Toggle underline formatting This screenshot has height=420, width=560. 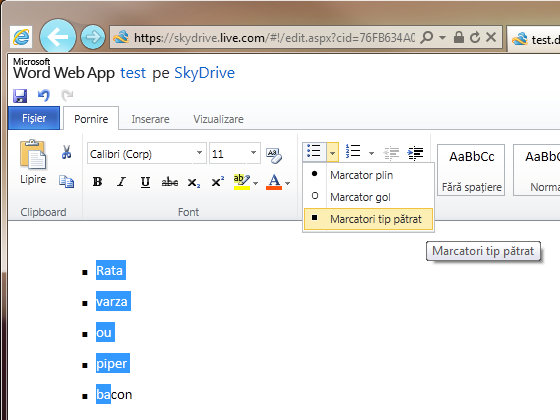pyautogui.click(x=145, y=182)
